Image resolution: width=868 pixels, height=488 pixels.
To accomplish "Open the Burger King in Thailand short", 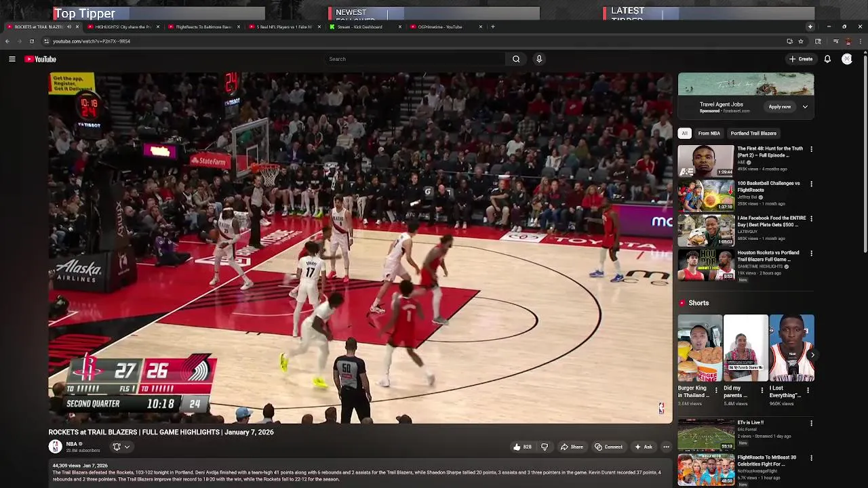I will click(700, 348).
